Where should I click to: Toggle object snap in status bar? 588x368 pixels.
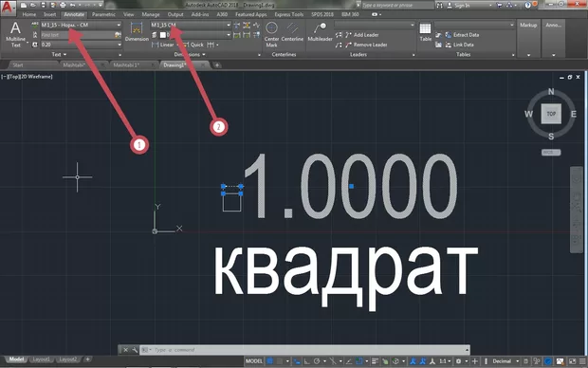pos(358,361)
